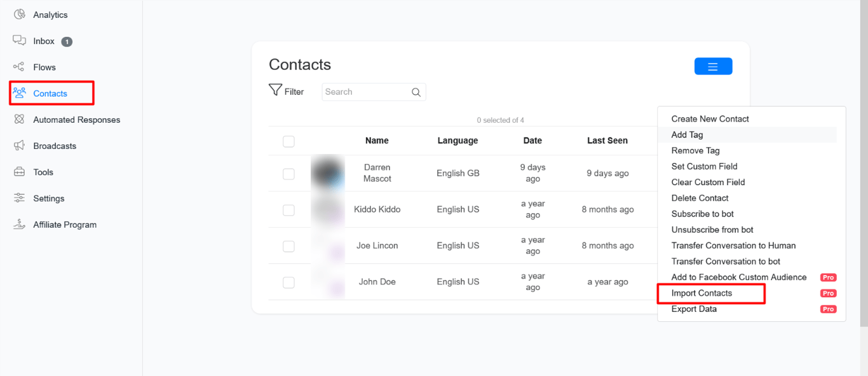Screen dimensions: 868x376
Task: Click Export Data option
Action: [694, 309]
